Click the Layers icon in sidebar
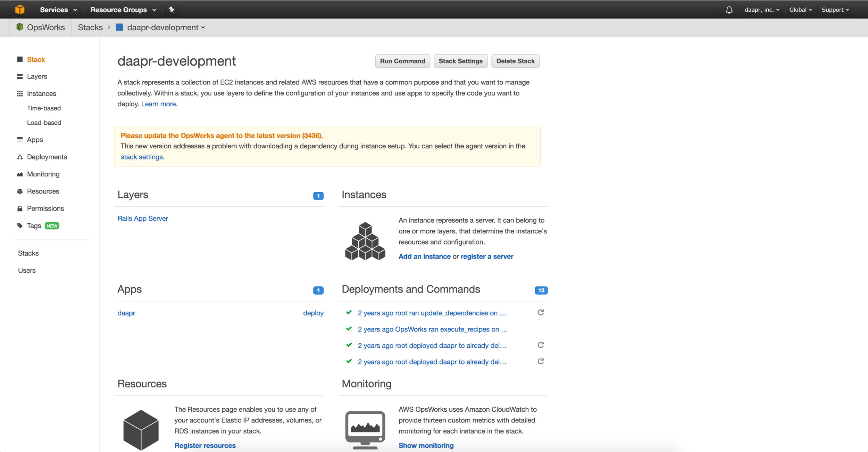 (x=19, y=76)
